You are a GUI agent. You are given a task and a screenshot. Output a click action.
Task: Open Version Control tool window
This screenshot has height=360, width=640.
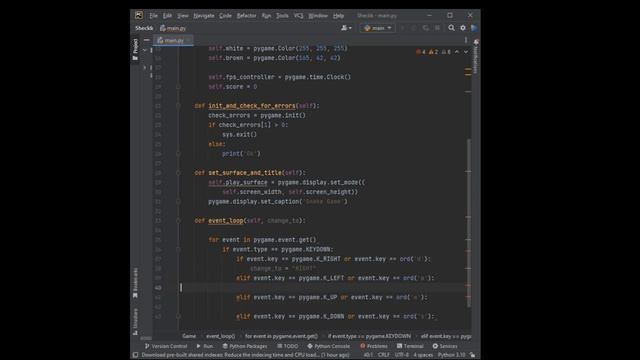coord(166,346)
